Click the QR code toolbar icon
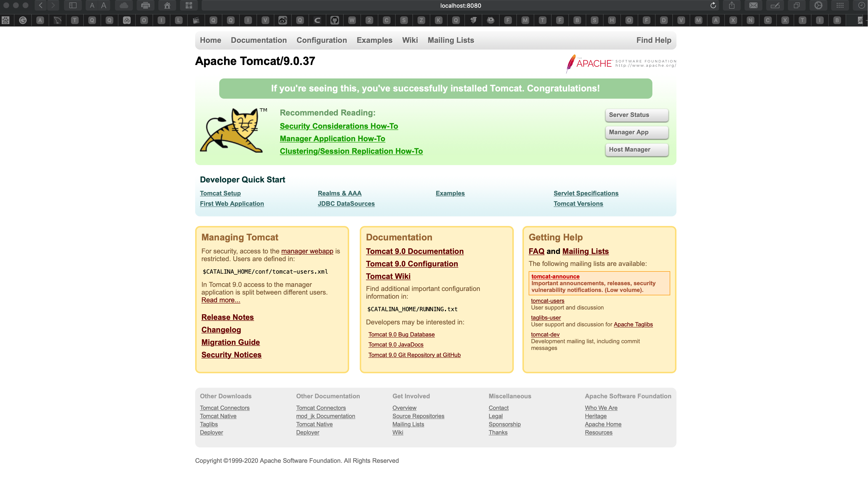868x477 pixels. coord(189,5)
